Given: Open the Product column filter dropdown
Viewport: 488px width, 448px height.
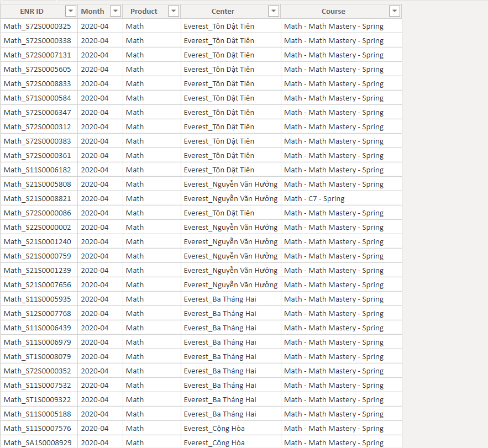Looking at the screenshot, I should (174, 11).
